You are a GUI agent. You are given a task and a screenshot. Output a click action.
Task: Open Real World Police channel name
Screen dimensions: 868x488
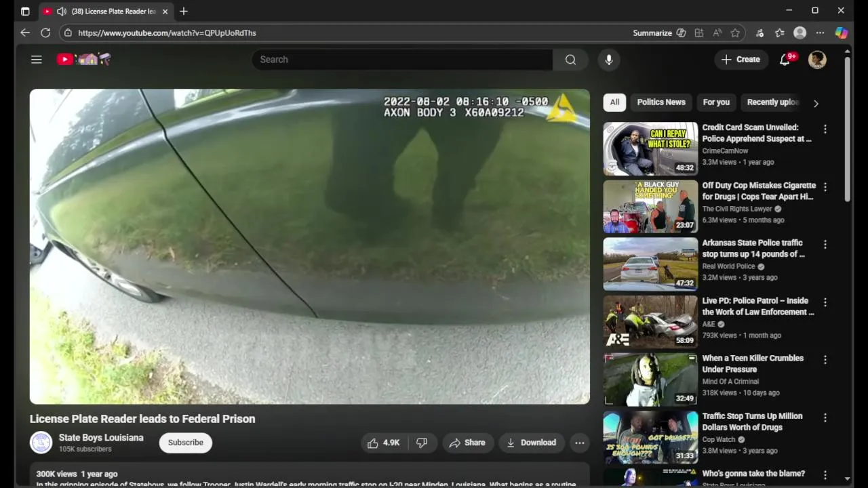[x=728, y=266]
